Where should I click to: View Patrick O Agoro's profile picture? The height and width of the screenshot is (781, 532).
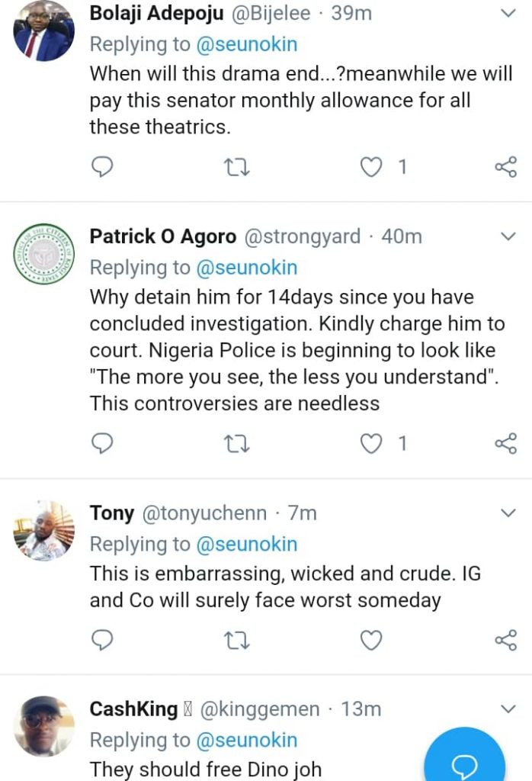[44, 255]
